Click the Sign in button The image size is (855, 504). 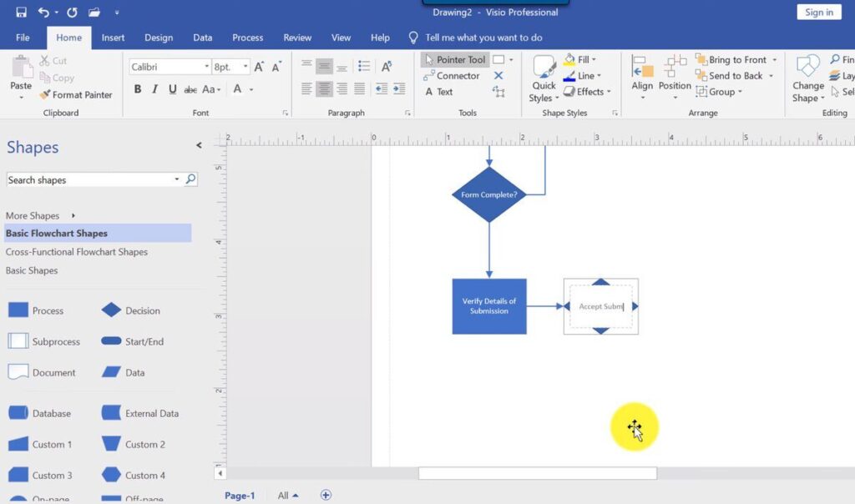(817, 12)
